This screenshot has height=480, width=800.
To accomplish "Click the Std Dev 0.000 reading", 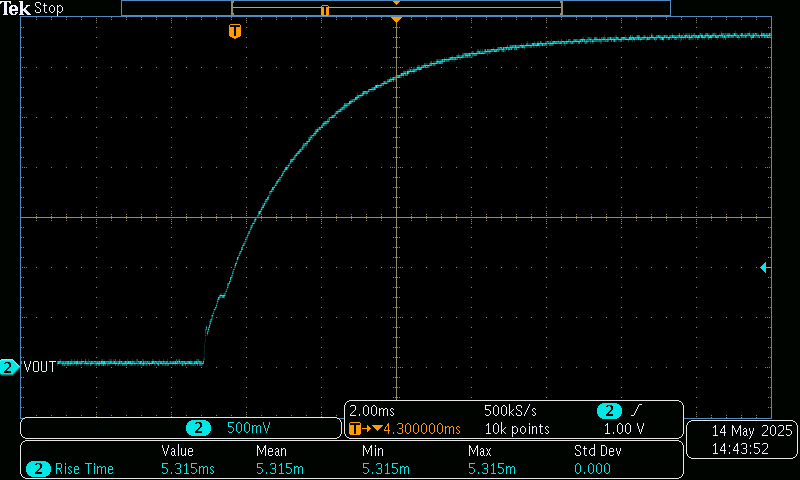I will [592, 469].
